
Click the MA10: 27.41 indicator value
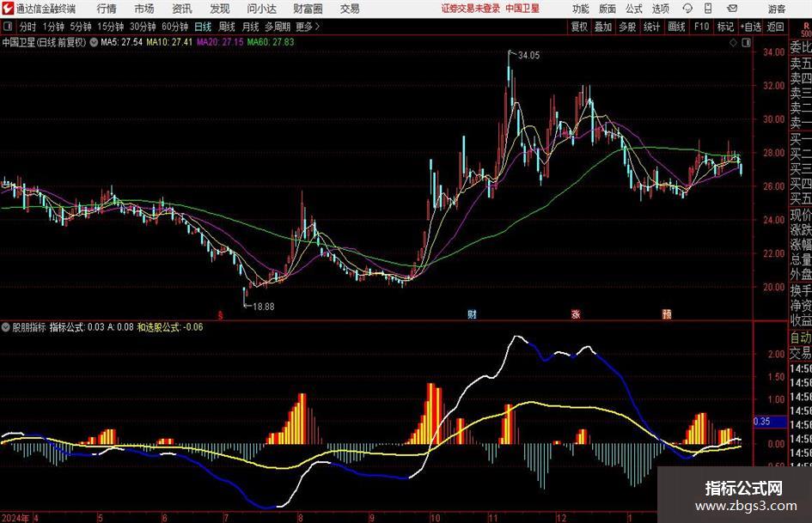169,42
